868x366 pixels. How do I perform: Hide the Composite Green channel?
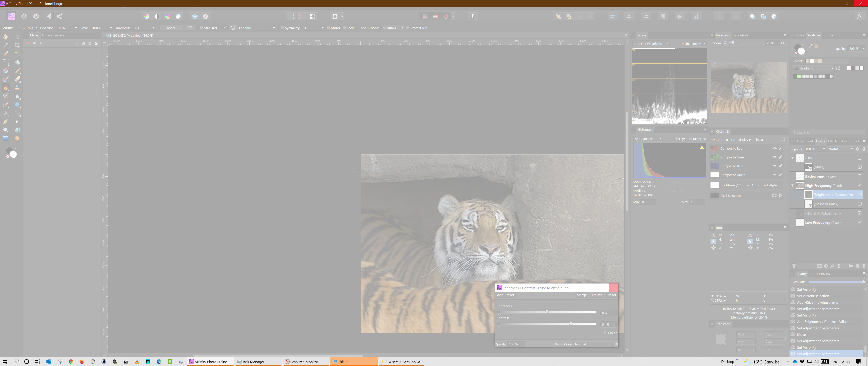point(774,157)
